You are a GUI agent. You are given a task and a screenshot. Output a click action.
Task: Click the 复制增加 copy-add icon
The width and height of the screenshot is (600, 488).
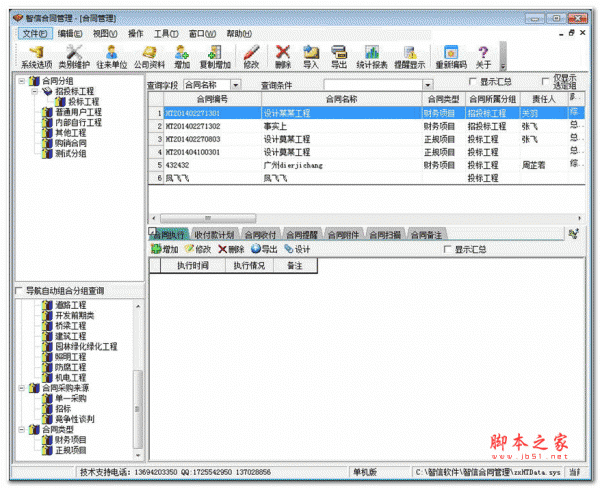[x=215, y=57]
